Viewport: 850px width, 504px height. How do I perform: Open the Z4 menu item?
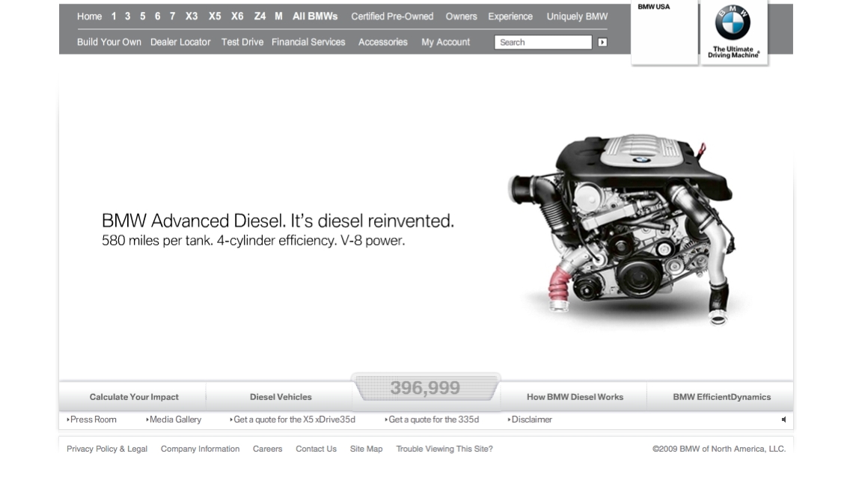point(260,16)
